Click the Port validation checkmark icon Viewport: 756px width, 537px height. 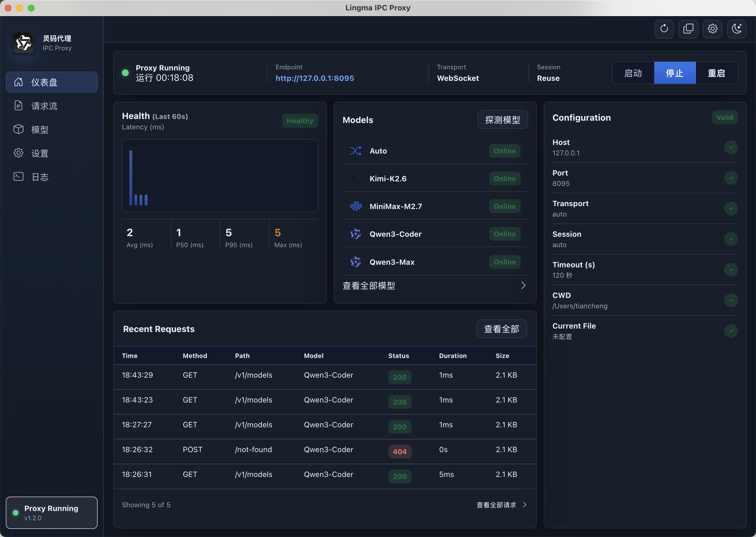731,178
